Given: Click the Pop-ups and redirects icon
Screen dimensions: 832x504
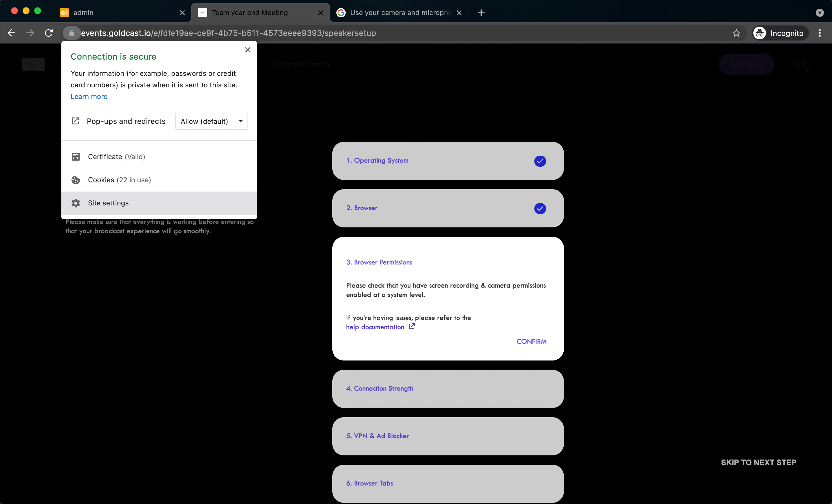Looking at the screenshot, I should click(x=75, y=121).
